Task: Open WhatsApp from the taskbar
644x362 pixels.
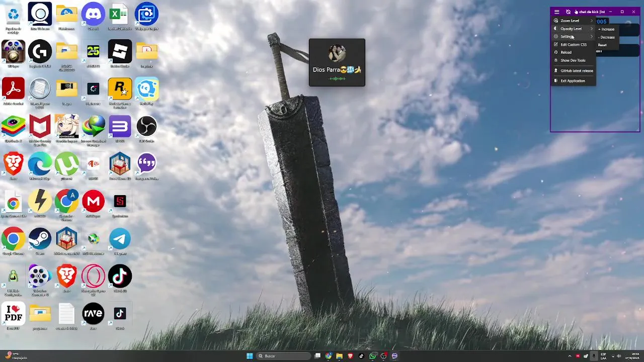Action: 372,356
